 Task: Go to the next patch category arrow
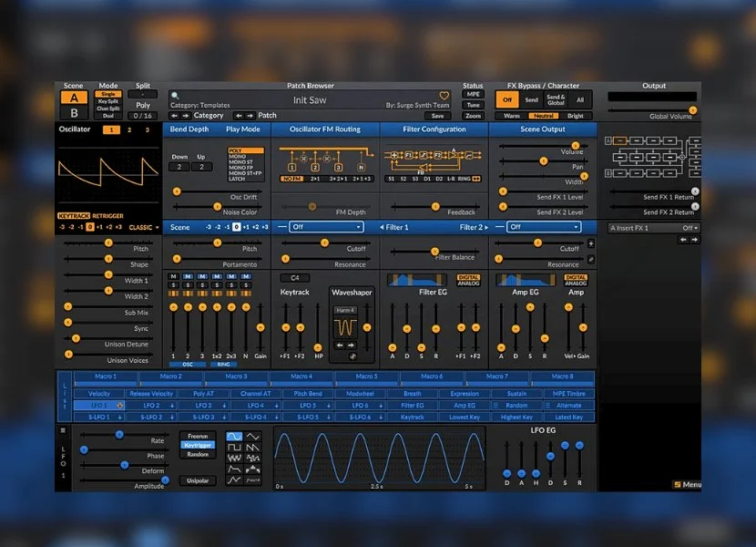tap(187, 116)
